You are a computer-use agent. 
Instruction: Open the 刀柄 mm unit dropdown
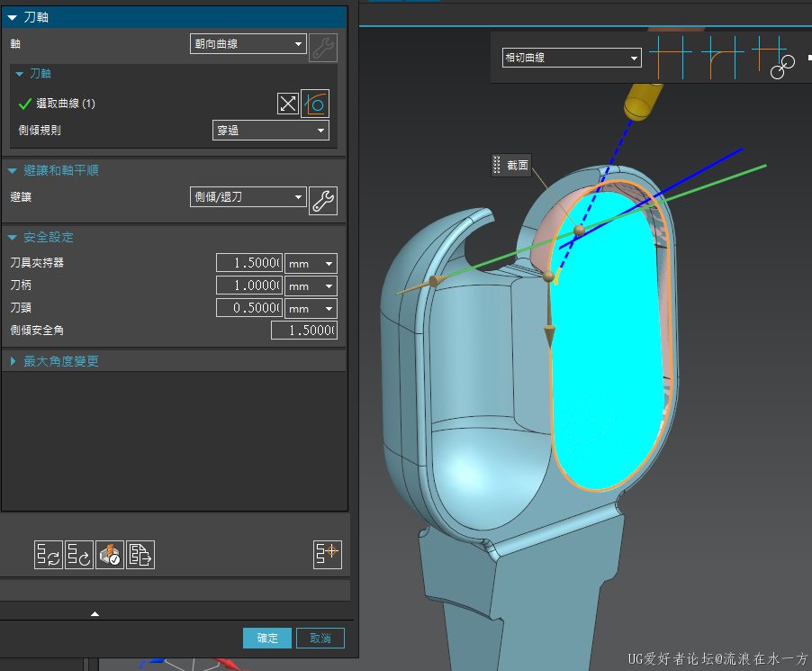tap(311, 286)
